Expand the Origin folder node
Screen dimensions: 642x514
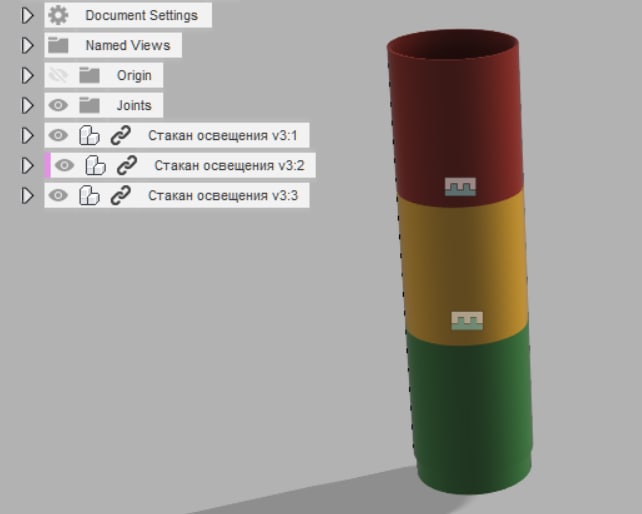tap(27, 75)
